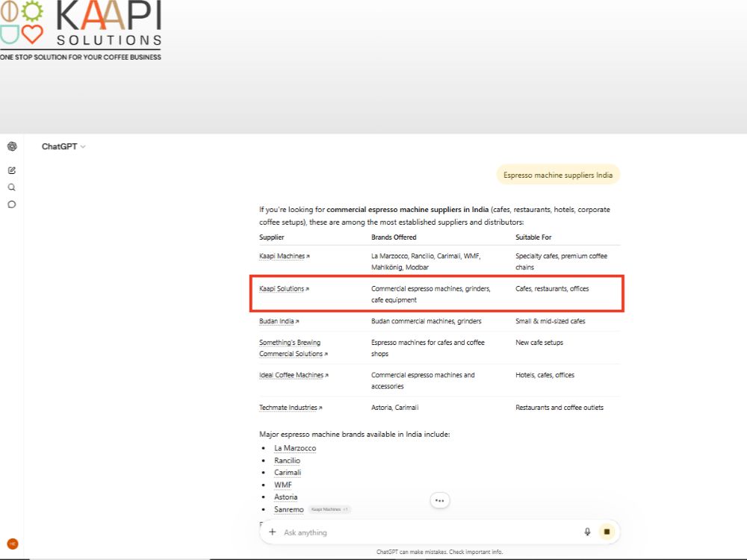The height and width of the screenshot is (560, 747).
Task: Click the 'Suitable For' column header
Action: pyautogui.click(x=533, y=237)
